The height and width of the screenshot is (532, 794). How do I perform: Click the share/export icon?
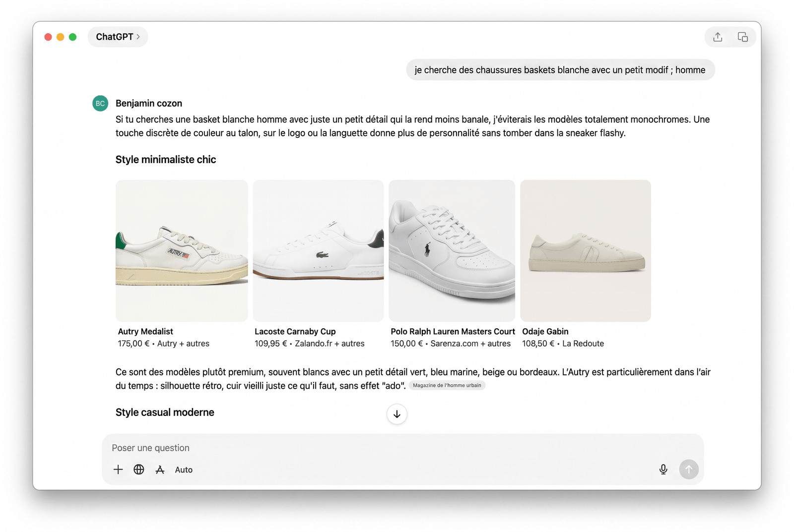click(x=718, y=37)
